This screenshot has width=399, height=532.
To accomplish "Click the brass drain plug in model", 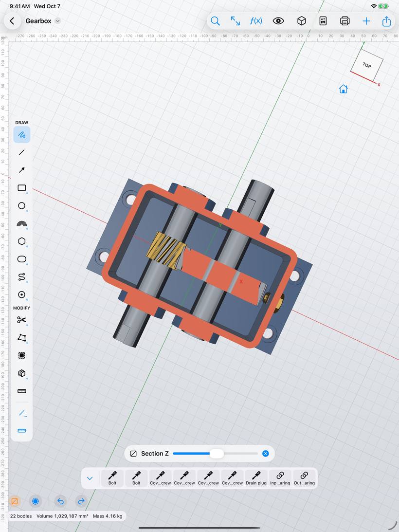I will [279, 303].
